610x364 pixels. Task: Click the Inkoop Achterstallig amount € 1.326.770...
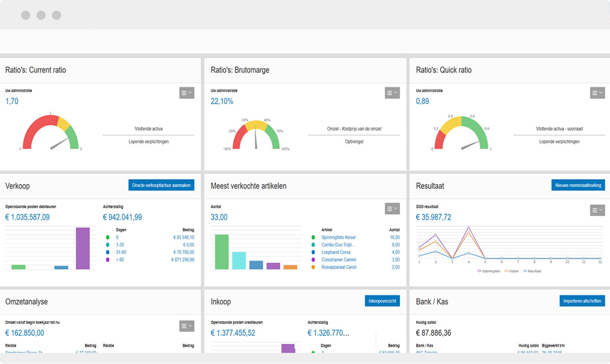point(328,333)
